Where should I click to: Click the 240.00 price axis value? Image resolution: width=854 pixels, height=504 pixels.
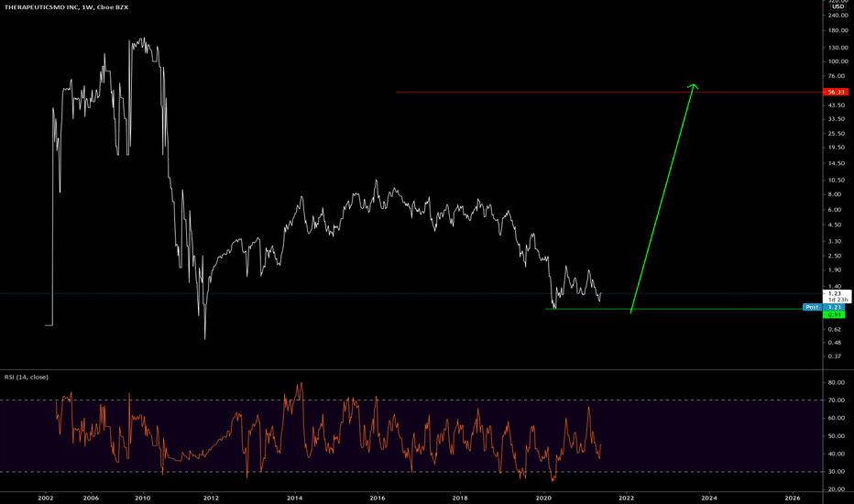pyautogui.click(x=838, y=15)
